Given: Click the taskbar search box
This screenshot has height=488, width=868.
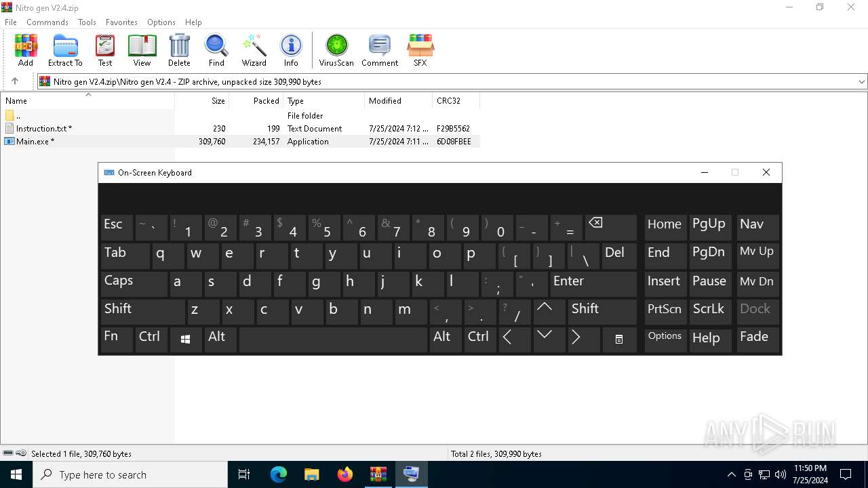Looking at the screenshot, I should coord(130,474).
